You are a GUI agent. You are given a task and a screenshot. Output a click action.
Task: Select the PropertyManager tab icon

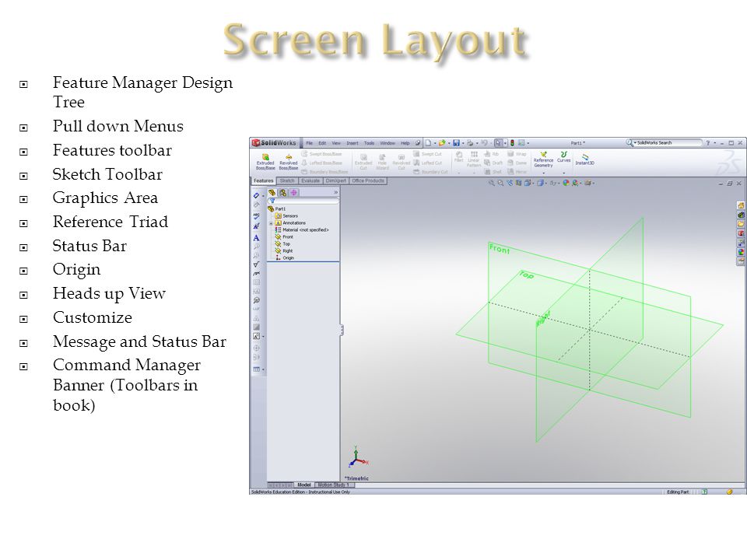pyautogui.click(x=283, y=192)
